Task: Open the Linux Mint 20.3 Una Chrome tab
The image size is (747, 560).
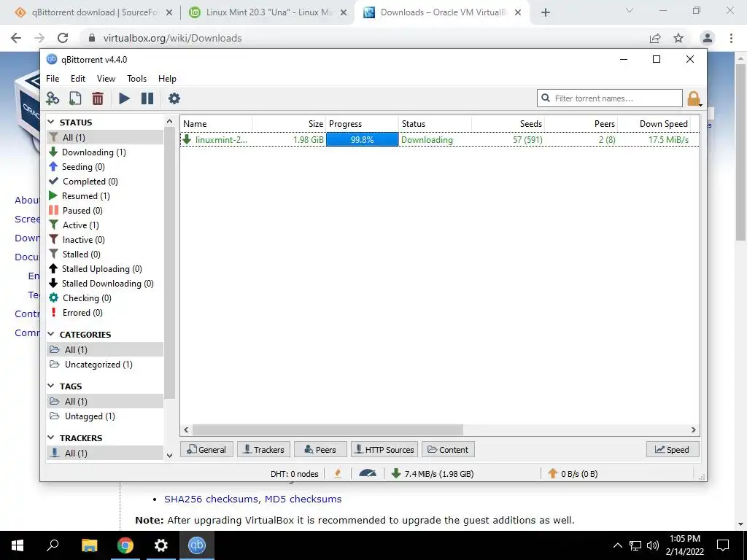Action: (x=268, y=12)
